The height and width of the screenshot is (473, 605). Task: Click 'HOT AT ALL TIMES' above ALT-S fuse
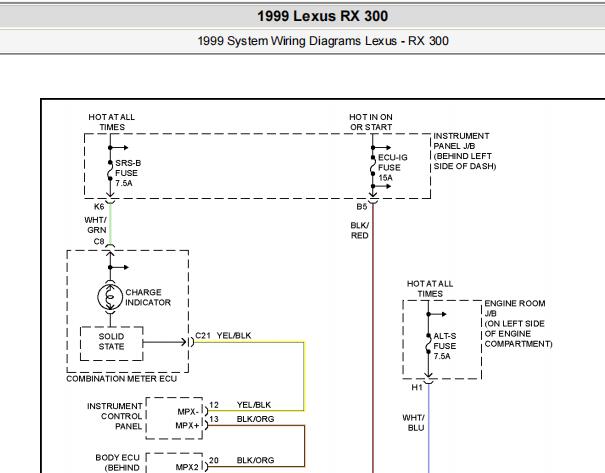click(x=430, y=289)
